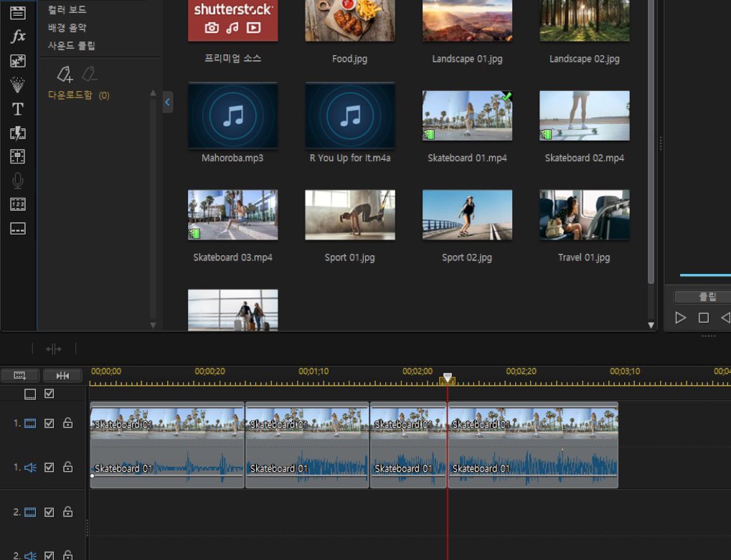Screen dimensions: 731x560
Task: Select the Sport 02.jpg thumbnail
Action: click(467, 215)
